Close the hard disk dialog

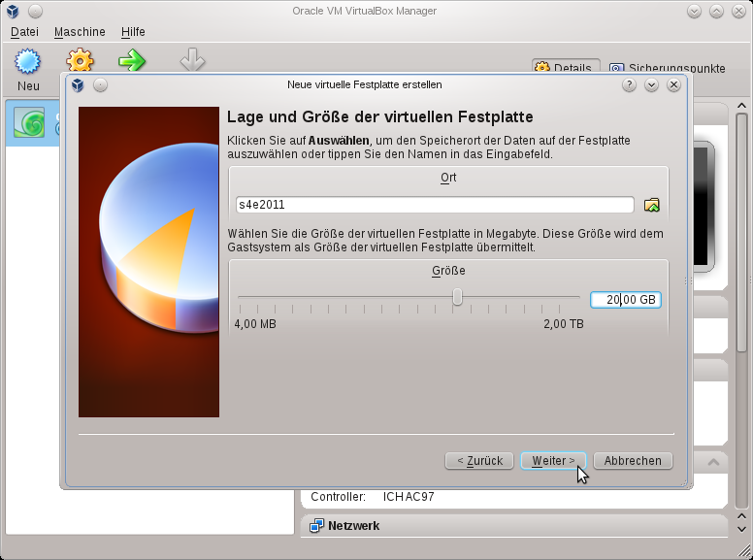(673, 85)
